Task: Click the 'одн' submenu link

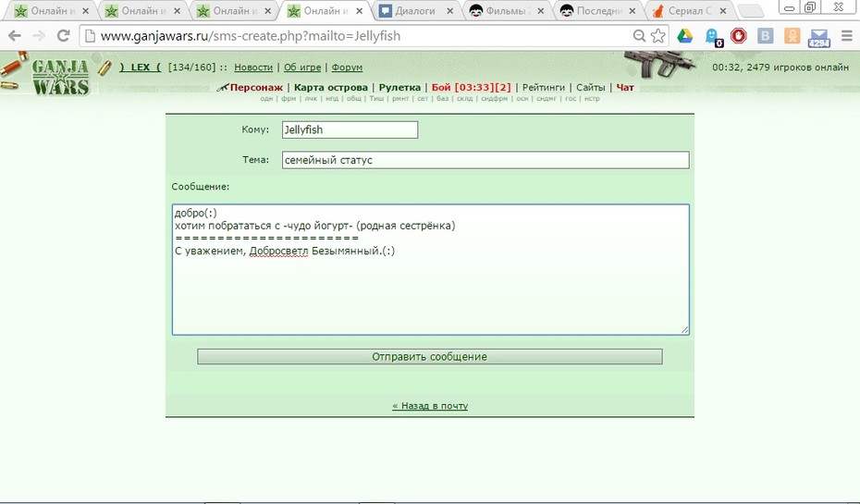Action: 266,99
